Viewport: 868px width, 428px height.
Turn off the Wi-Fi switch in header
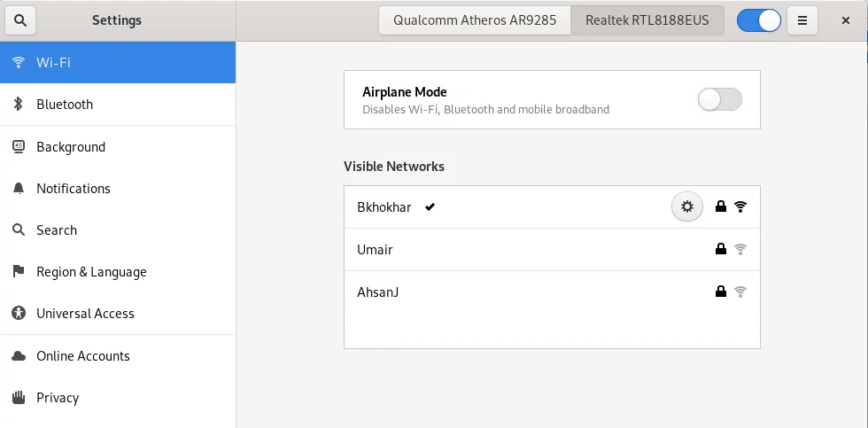point(759,20)
